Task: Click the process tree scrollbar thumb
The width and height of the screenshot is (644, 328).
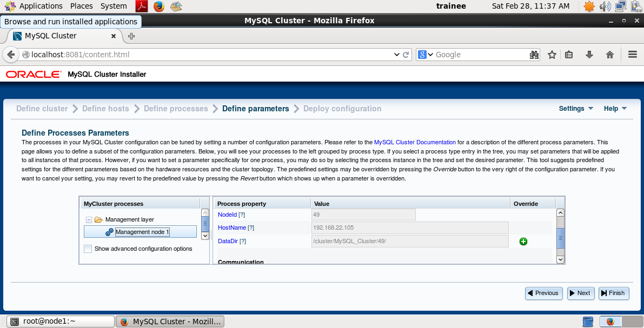Action: [x=205, y=224]
